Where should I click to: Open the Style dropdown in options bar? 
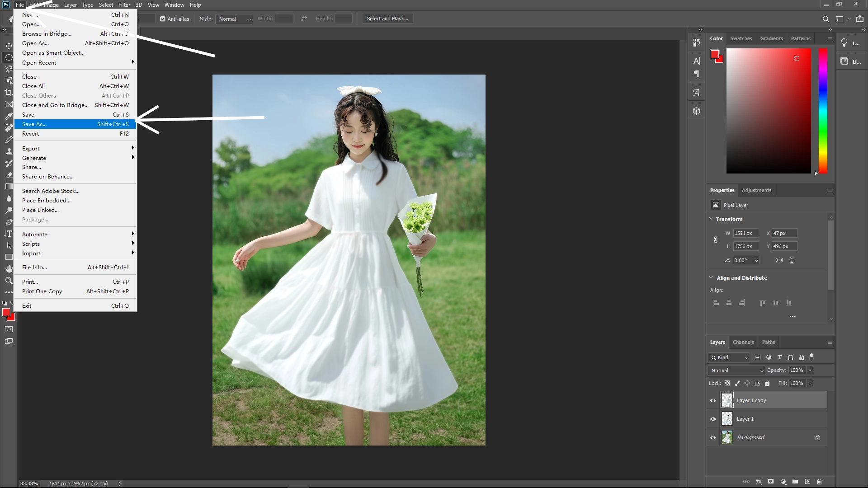(x=234, y=19)
